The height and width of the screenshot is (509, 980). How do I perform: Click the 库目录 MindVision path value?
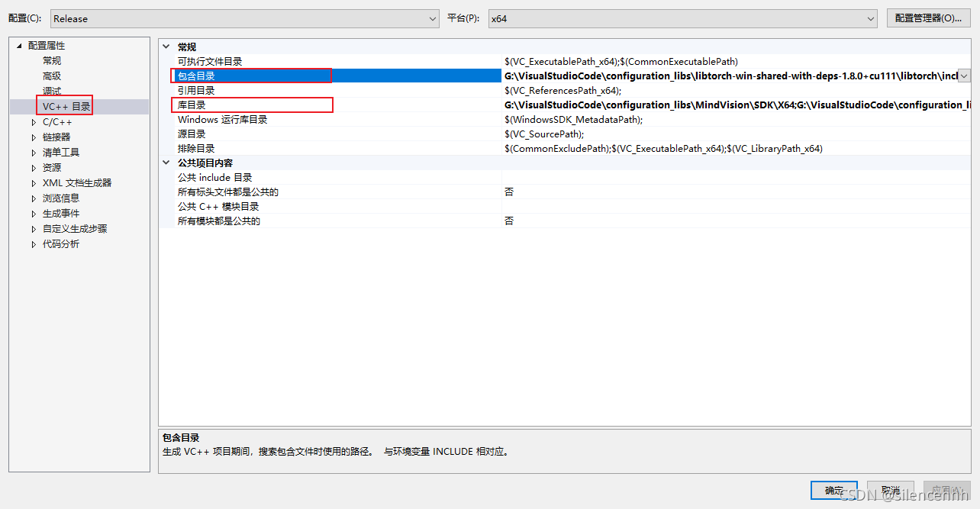[737, 105]
